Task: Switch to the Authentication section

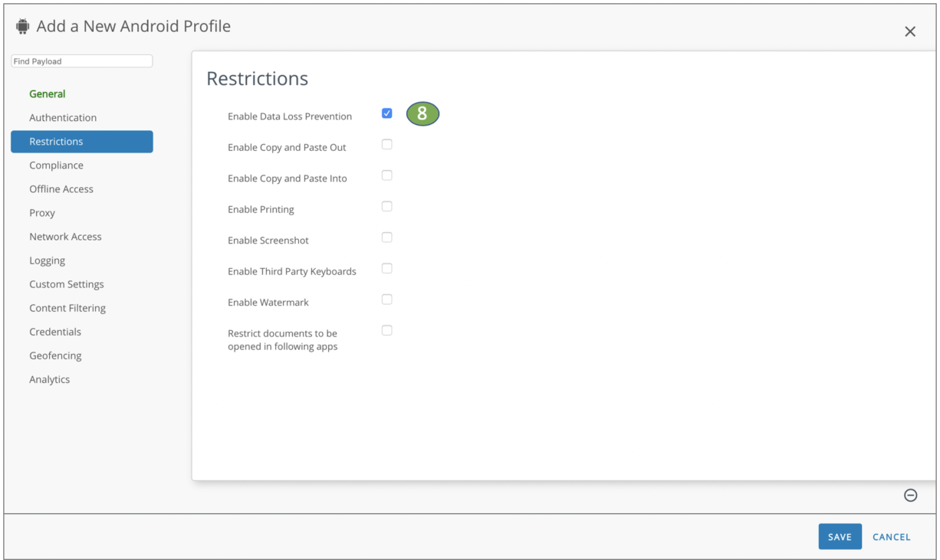Action: [x=63, y=117]
